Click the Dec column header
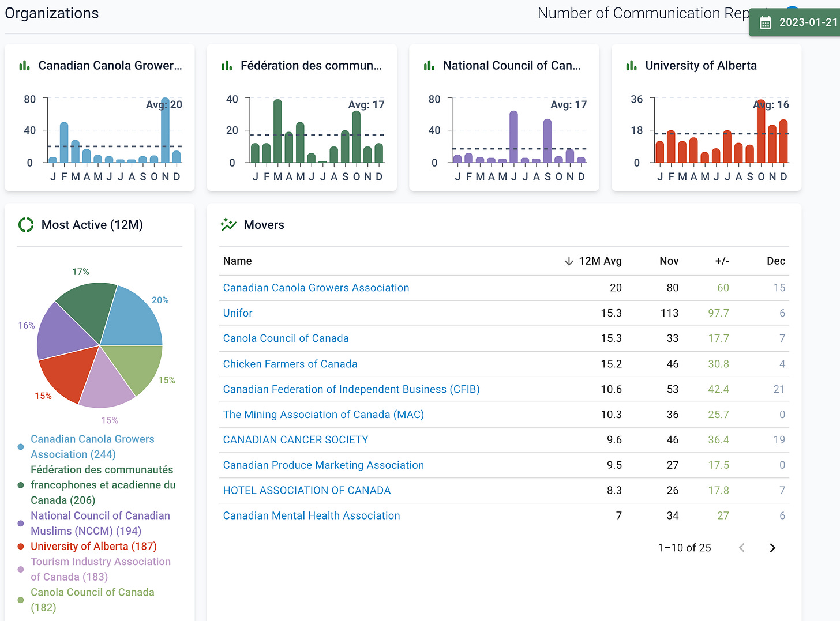This screenshot has height=621, width=840. (x=776, y=261)
